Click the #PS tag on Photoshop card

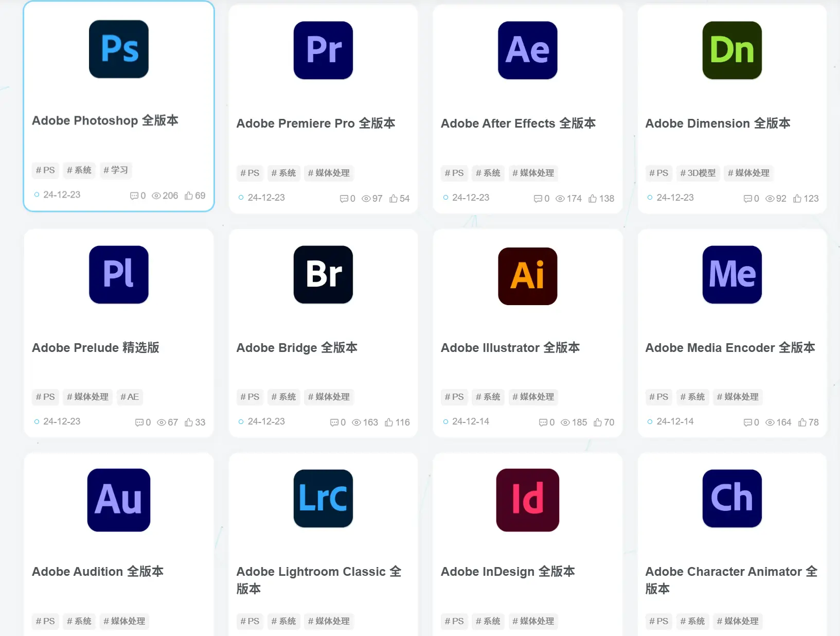45,170
